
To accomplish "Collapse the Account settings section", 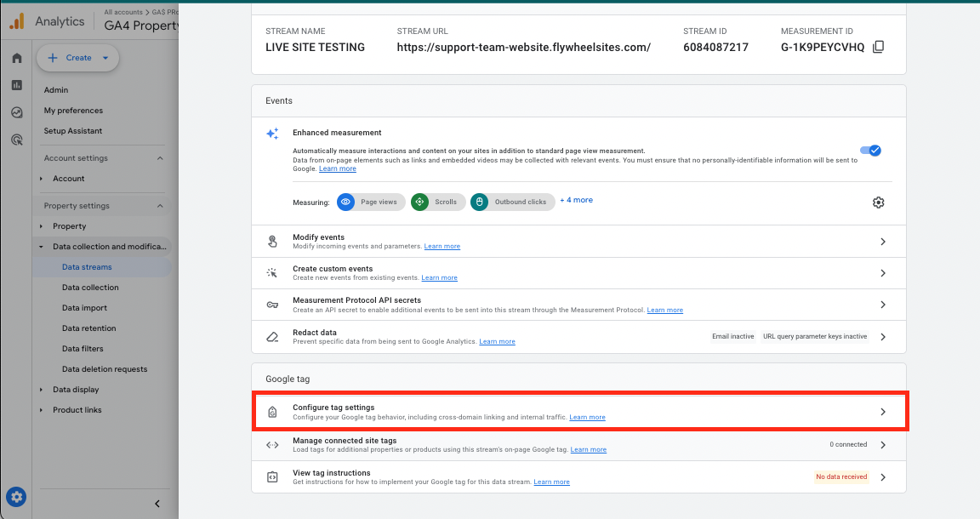I will tap(160, 158).
